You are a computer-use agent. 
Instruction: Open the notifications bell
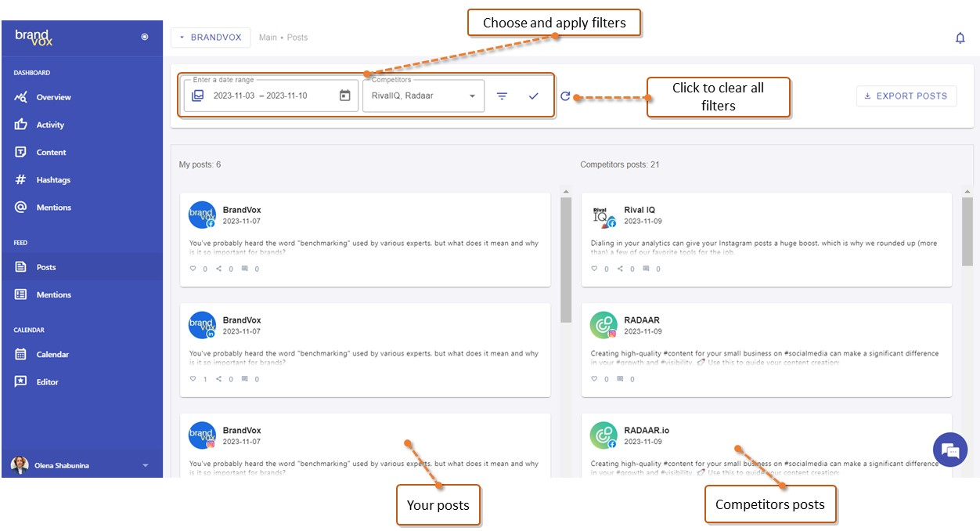(x=960, y=38)
